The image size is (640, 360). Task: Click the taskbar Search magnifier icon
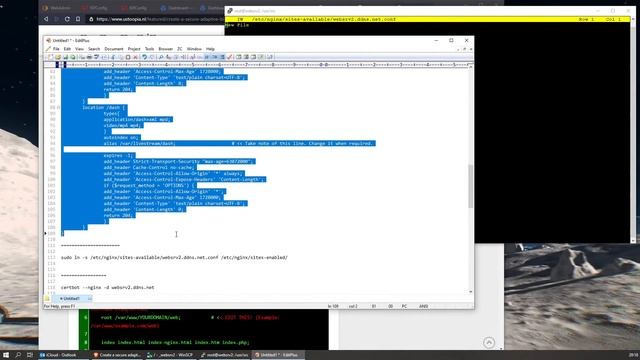coord(18,355)
